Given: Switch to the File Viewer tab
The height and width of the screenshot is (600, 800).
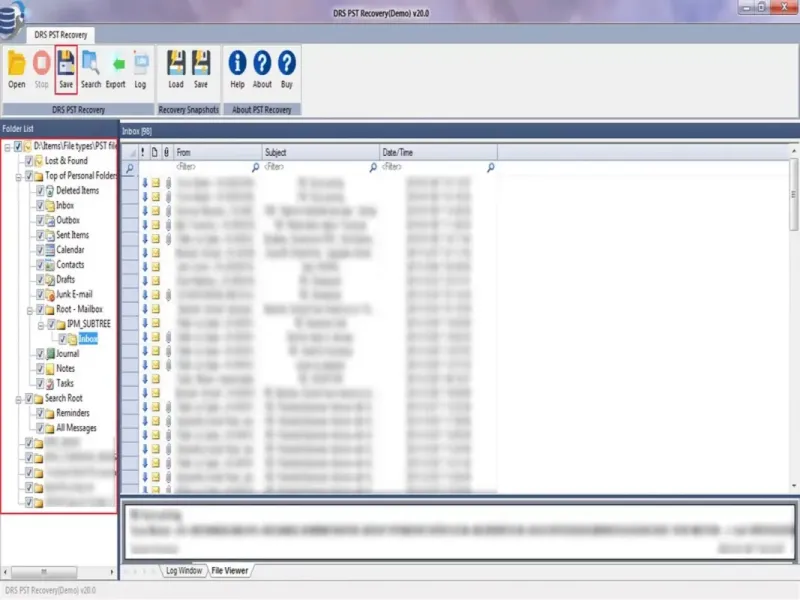Looking at the screenshot, I should (230, 570).
